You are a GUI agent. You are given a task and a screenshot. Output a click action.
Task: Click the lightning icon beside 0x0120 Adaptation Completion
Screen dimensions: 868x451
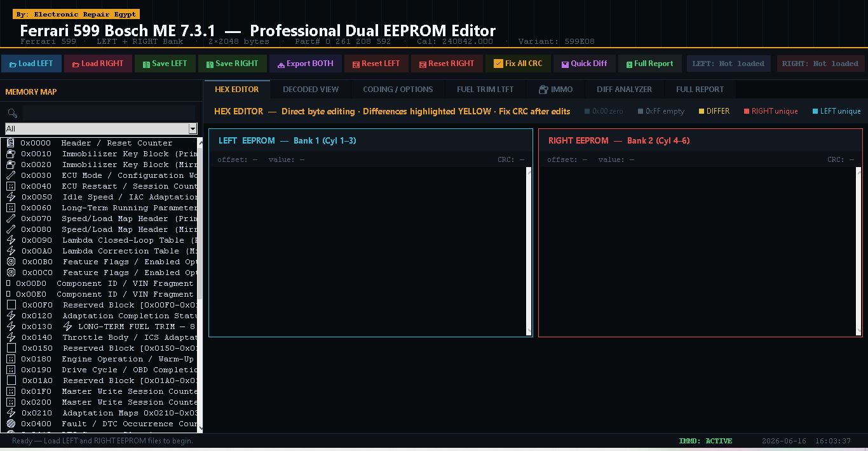(x=11, y=316)
